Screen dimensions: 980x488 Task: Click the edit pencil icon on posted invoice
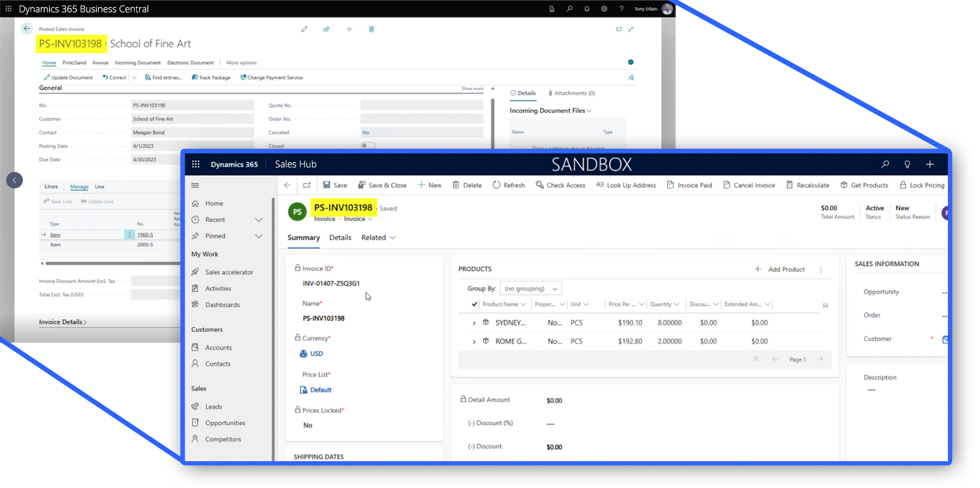pos(304,29)
